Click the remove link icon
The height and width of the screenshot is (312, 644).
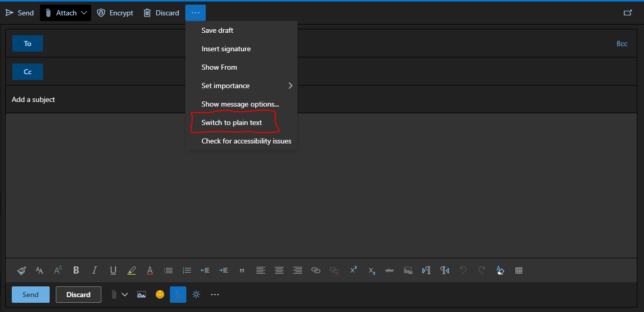point(334,271)
